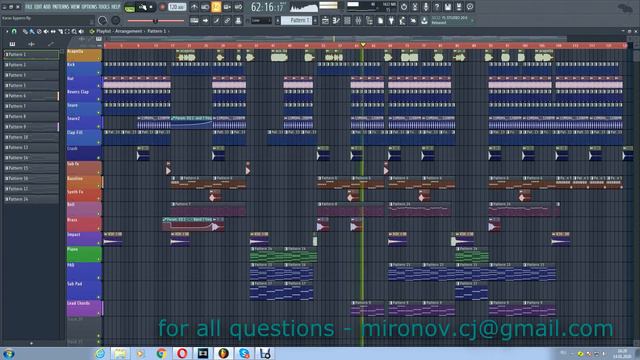Select Pattern 24 in picker list

tap(31, 199)
